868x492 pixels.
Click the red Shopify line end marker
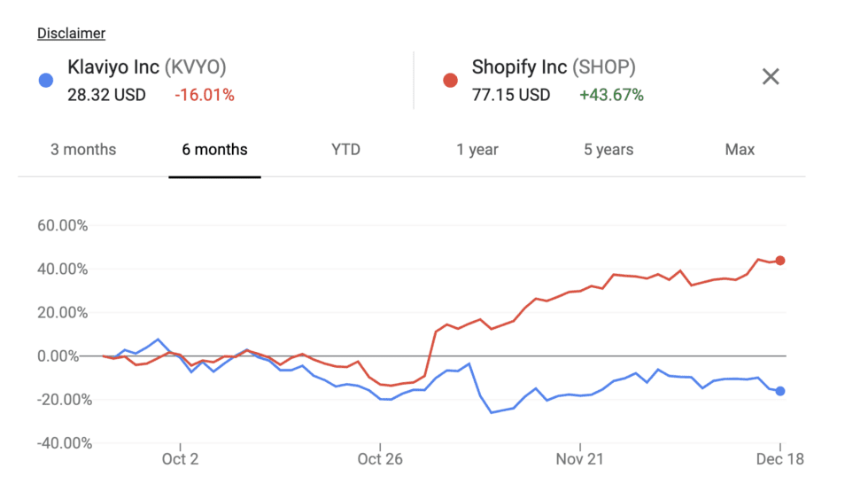pos(780,261)
